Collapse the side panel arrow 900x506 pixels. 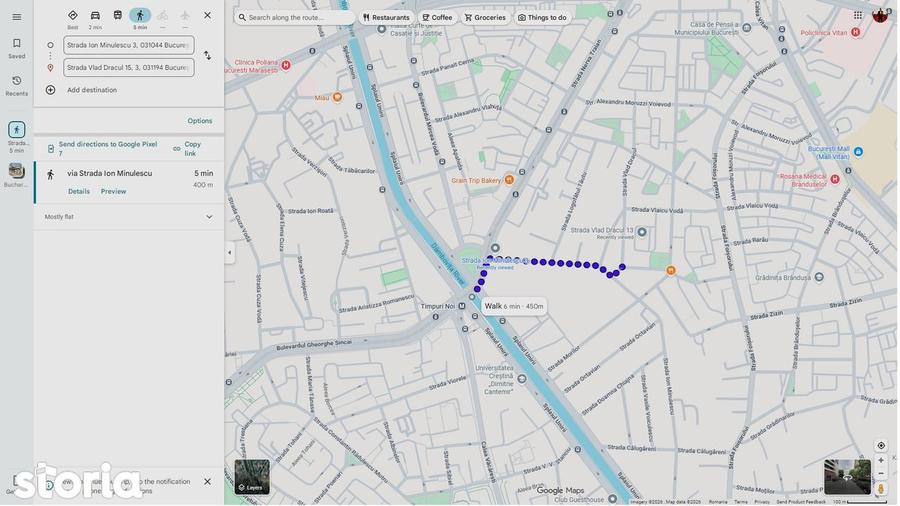(230, 252)
